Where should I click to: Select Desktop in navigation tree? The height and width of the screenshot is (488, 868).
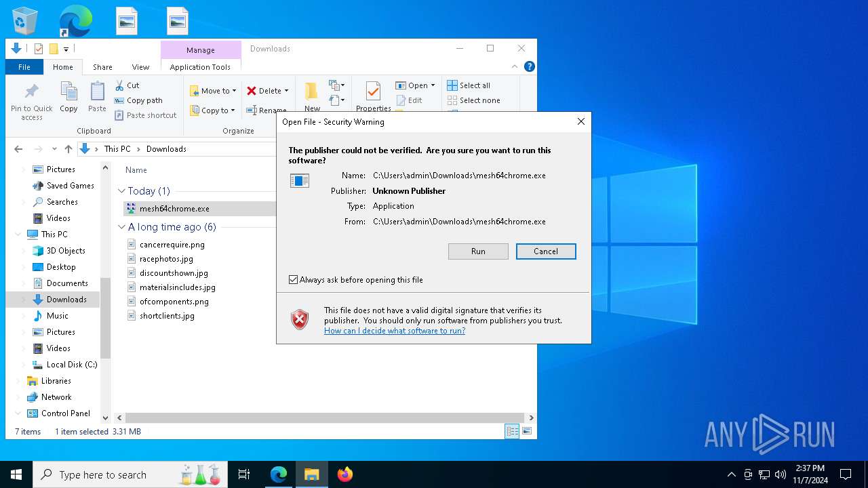pos(61,267)
